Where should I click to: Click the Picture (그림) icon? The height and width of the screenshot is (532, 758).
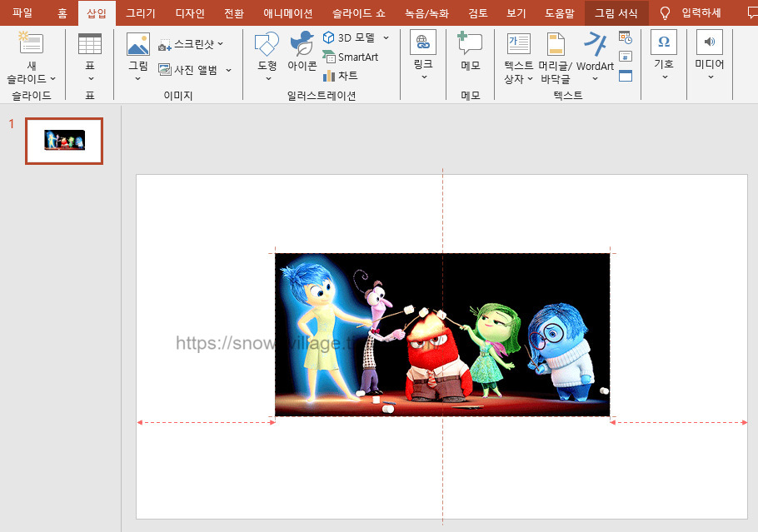138,44
